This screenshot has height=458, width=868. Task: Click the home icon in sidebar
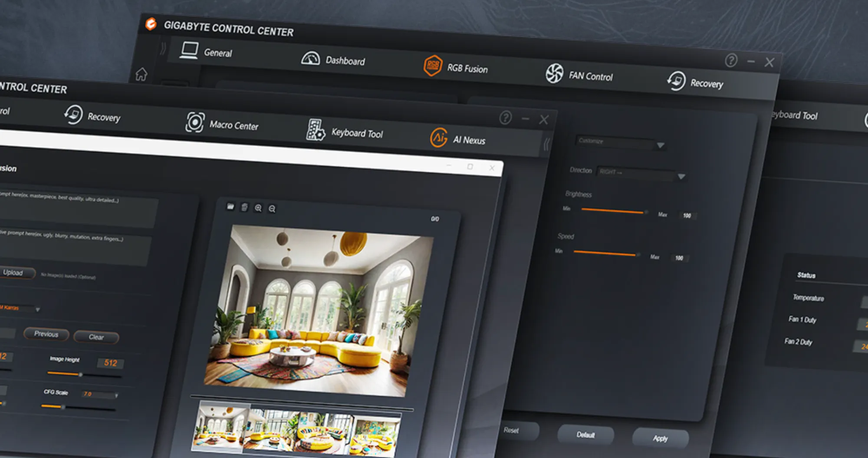point(141,75)
